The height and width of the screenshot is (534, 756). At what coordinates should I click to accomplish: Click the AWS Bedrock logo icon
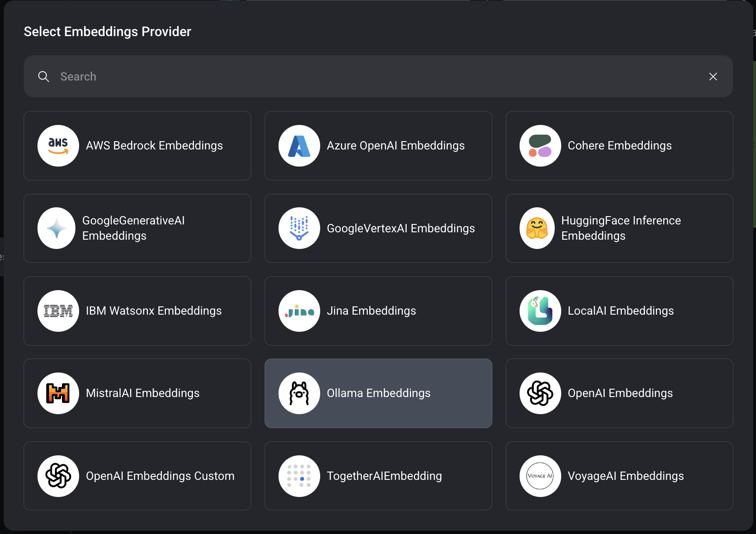click(58, 146)
